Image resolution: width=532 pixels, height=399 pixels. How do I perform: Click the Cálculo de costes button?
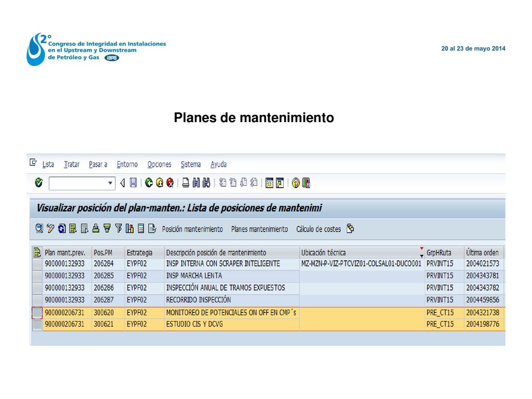coord(318,229)
